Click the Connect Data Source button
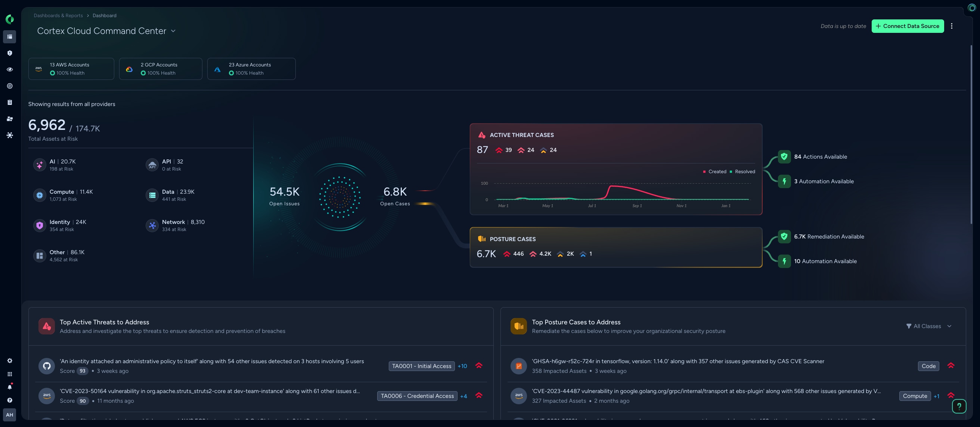The image size is (980, 427). point(908,26)
